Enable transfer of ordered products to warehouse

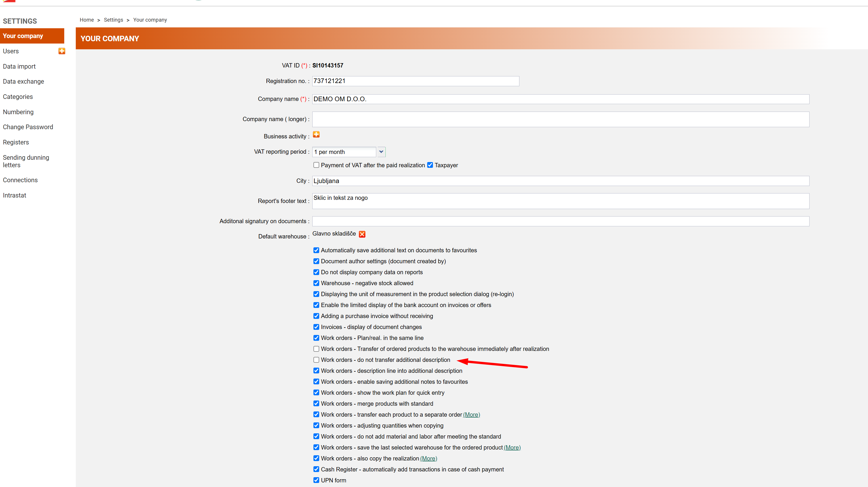coord(316,349)
